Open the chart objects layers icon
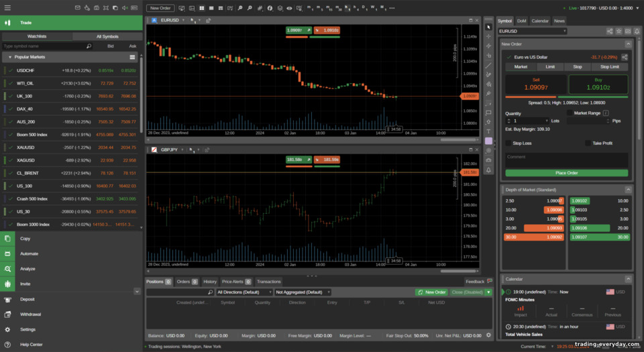The height and width of the screenshot is (352, 644). [x=280, y=8]
